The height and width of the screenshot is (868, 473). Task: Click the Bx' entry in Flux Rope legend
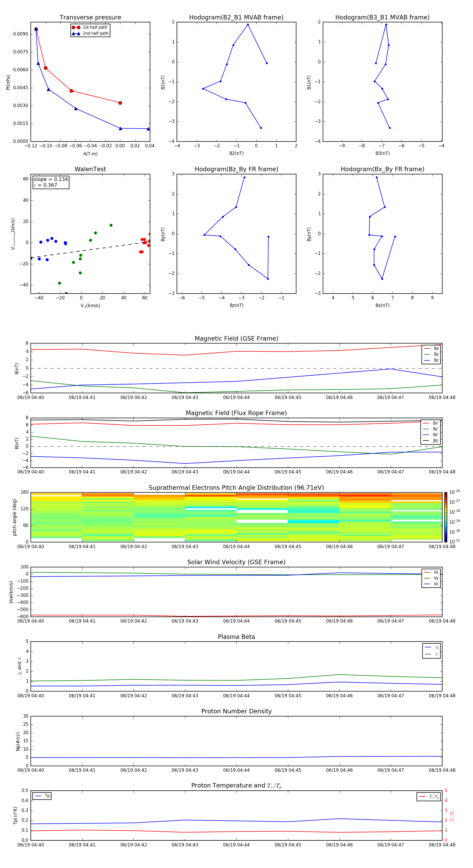pyautogui.click(x=431, y=423)
